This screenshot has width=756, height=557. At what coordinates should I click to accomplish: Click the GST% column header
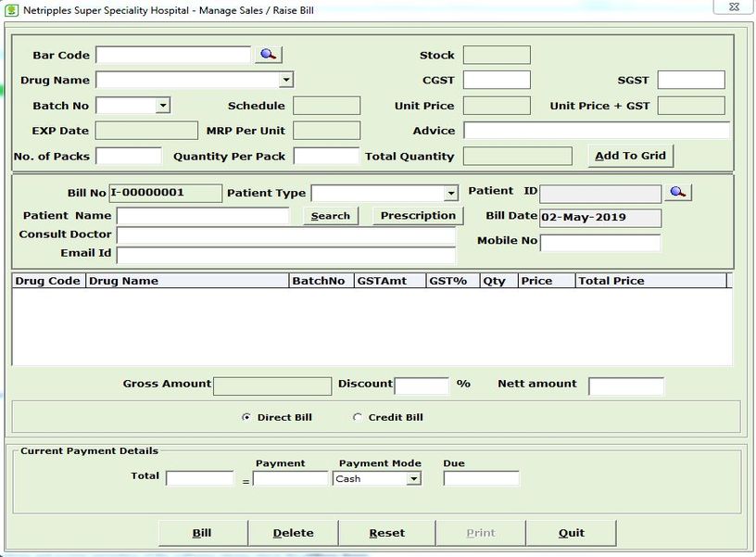click(x=453, y=281)
